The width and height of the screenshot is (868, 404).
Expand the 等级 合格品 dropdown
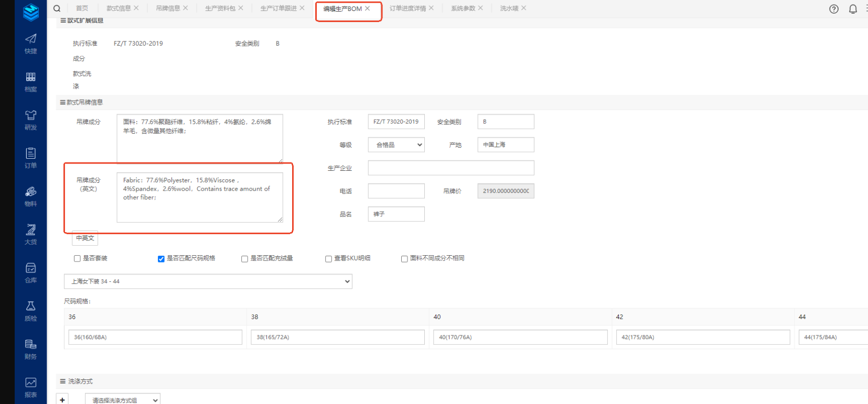tap(396, 145)
